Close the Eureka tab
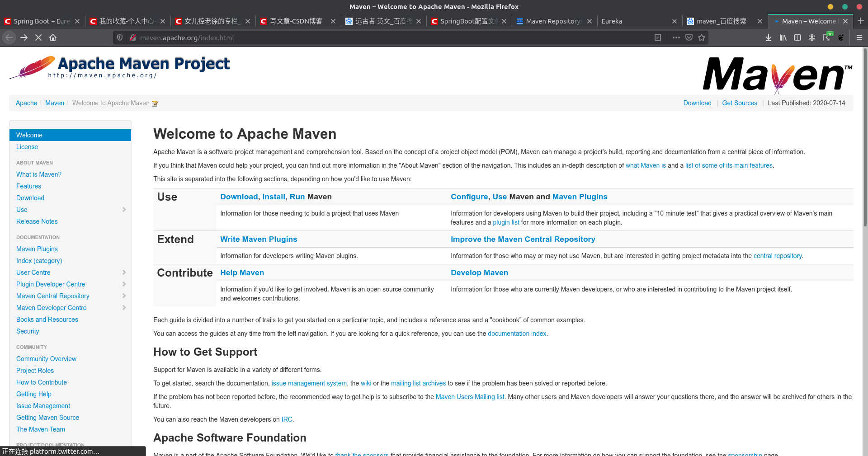The width and height of the screenshot is (868, 456). pyautogui.click(x=675, y=21)
